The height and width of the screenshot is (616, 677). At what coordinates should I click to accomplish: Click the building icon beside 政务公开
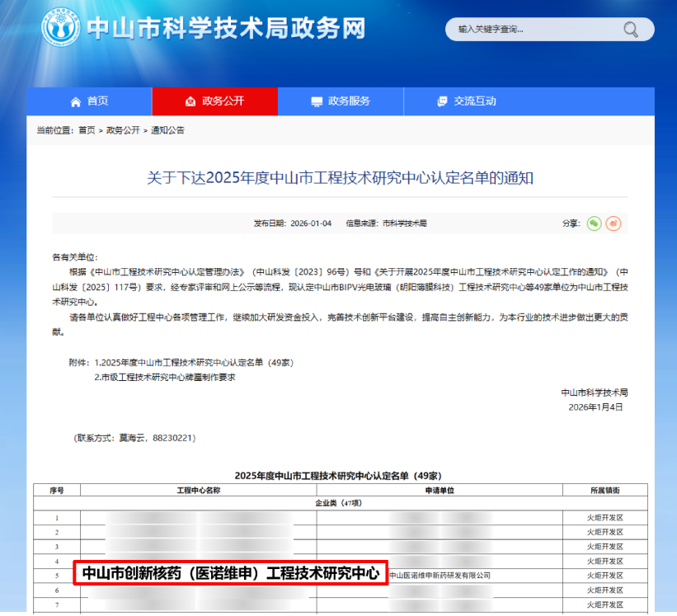point(190,102)
